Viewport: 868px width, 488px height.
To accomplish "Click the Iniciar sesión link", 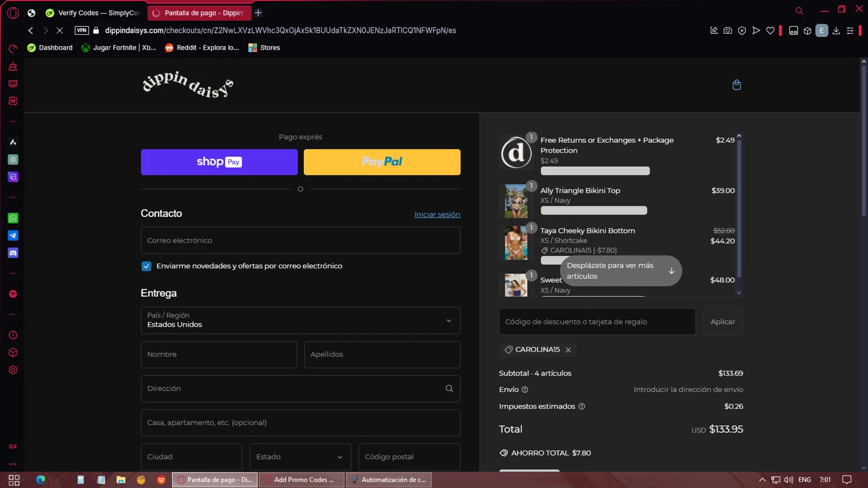I will pos(437,215).
